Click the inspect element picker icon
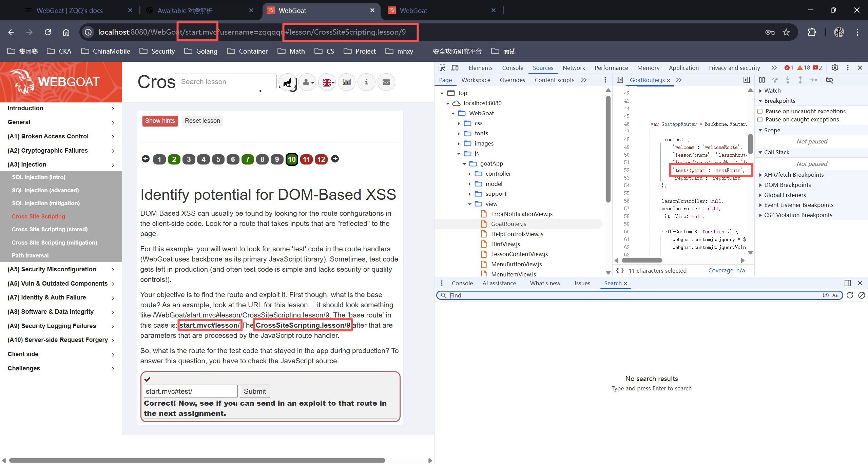This screenshot has height=464, width=868. [x=442, y=68]
